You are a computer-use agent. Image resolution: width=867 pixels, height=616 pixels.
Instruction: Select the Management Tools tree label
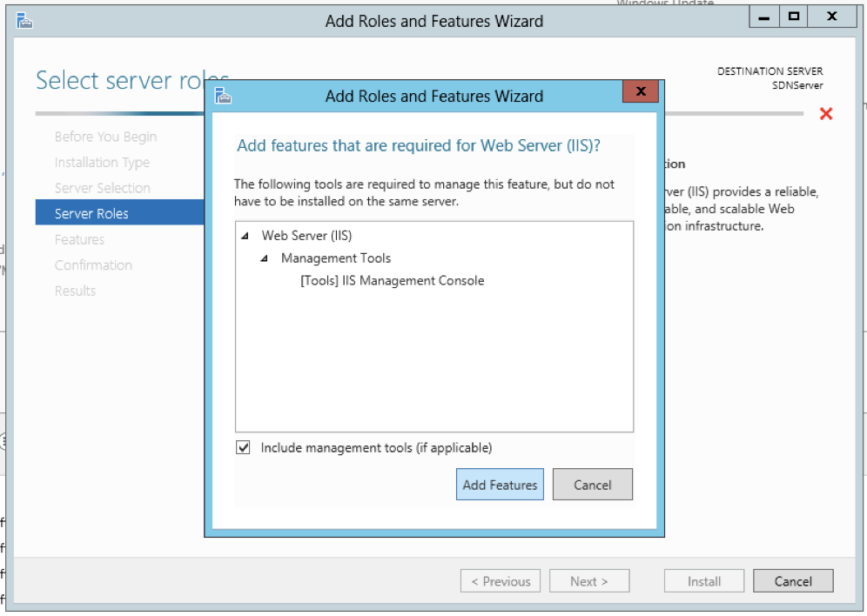[x=336, y=258]
